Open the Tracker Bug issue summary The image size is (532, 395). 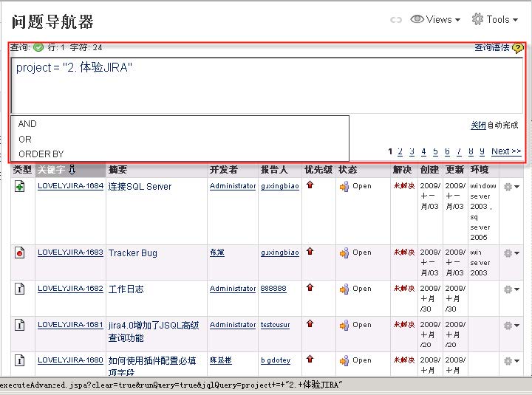point(133,253)
